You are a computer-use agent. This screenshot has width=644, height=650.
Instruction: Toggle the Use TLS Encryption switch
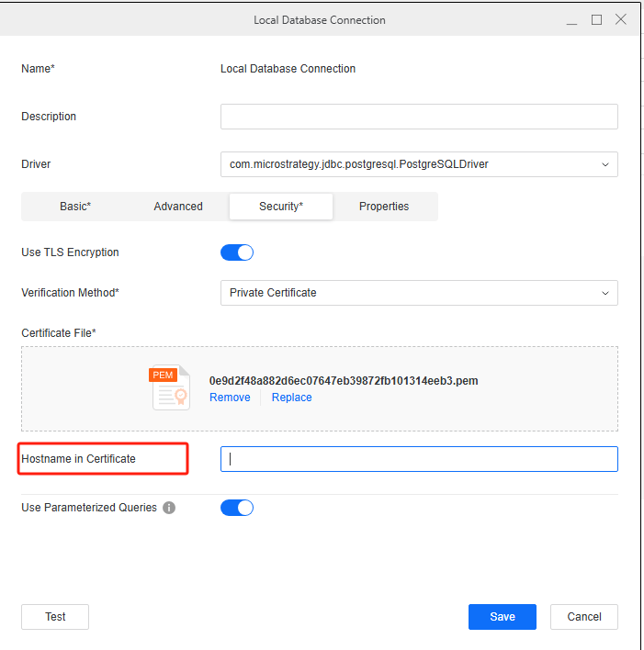click(237, 252)
